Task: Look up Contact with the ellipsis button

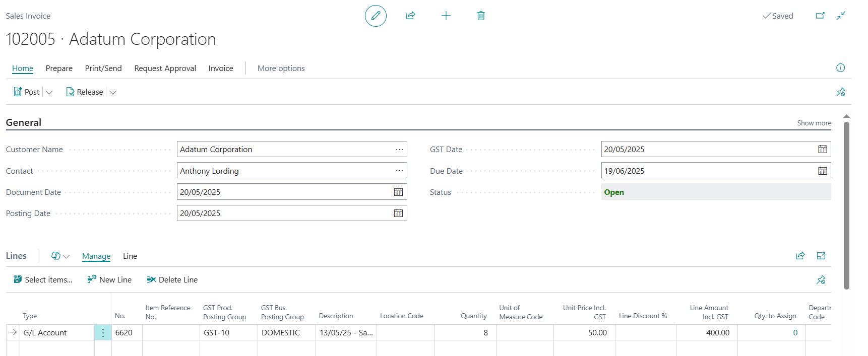Action: pos(399,171)
